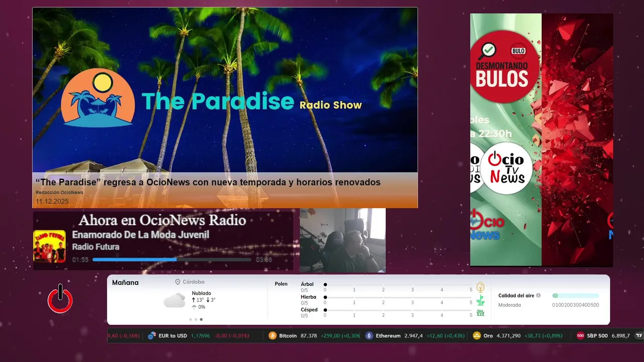Click the elapsed time 01:55
Image resolution: width=644 pixels, height=362 pixels.
point(80,260)
